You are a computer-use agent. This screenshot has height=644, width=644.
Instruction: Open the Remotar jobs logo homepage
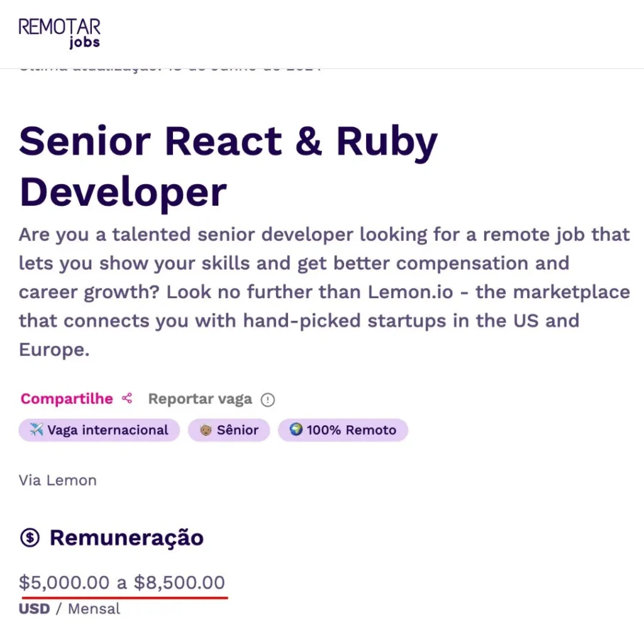tap(60, 33)
